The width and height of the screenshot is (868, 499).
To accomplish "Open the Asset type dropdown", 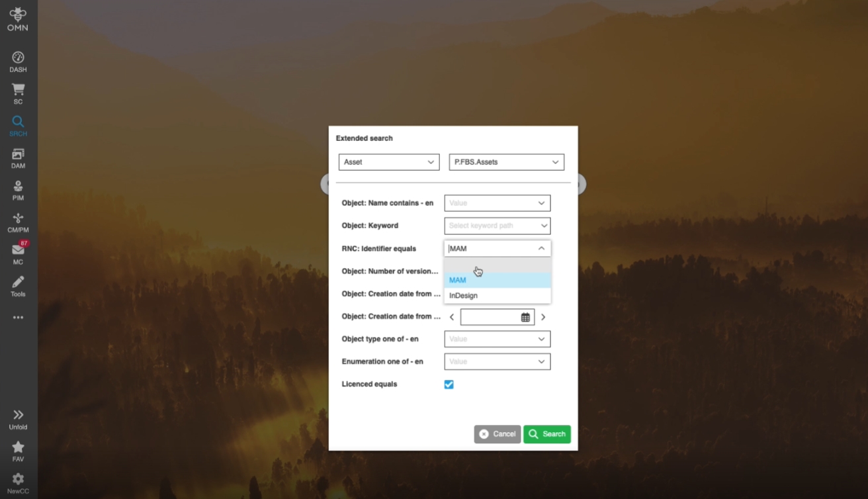I will (389, 162).
